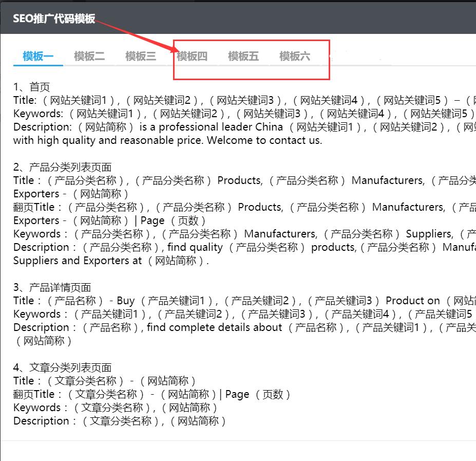Open the 模板四 template tab
Image resolution: width=476 pixels, height=461 pixels.
(x=194, y=57)
